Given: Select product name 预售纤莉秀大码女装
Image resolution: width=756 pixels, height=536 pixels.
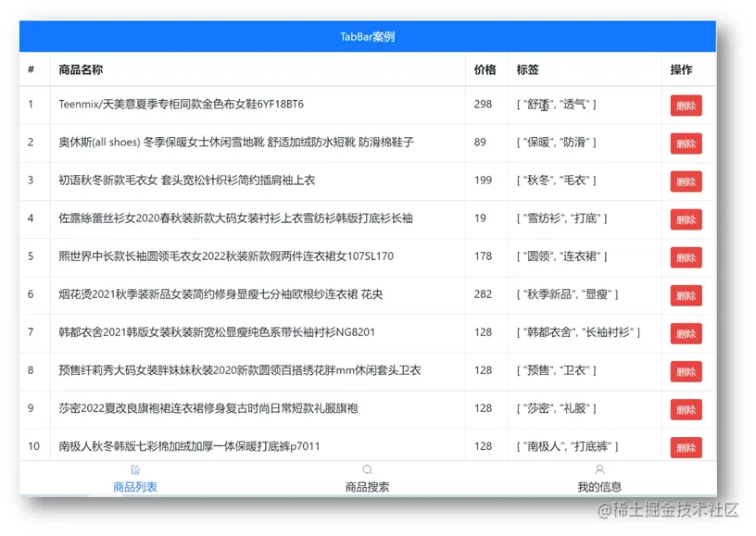Looking at the screenshot, I should pyautogui.click(x=240, y=370).
